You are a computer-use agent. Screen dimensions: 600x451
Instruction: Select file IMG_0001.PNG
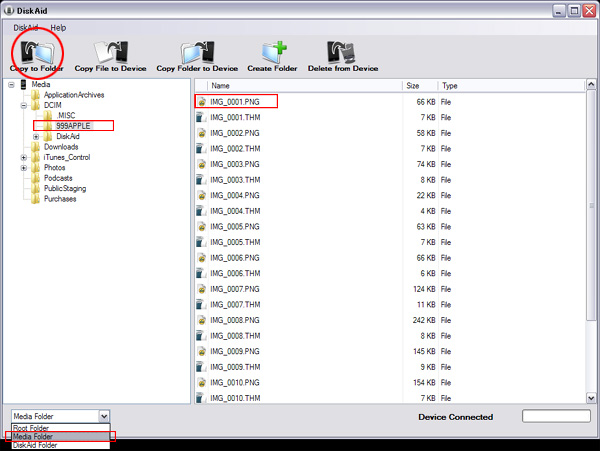click(x=235, y=102)
